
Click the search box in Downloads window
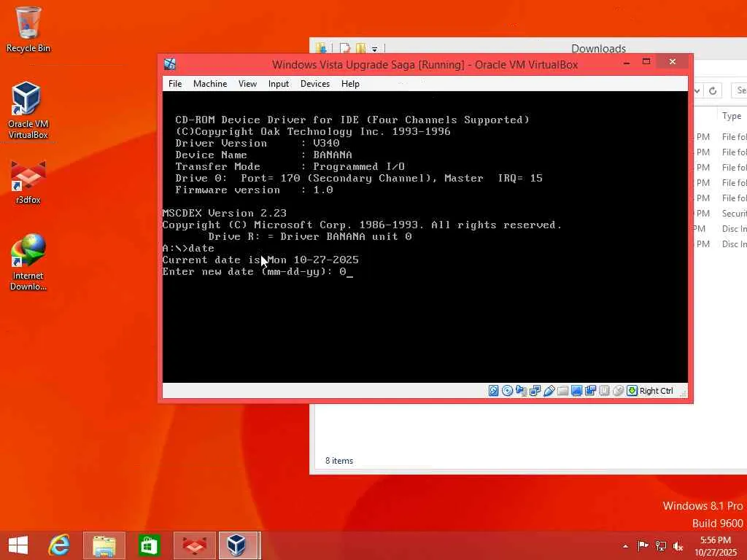[739, 90]
